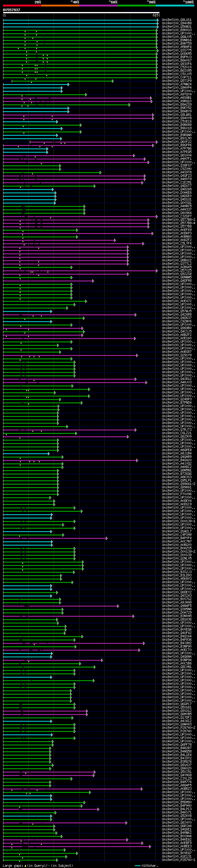The width and height of the screenshot is (197, 868).
Task: Select hit label UniRef100_A9TQY4
Action: point(177,94)
